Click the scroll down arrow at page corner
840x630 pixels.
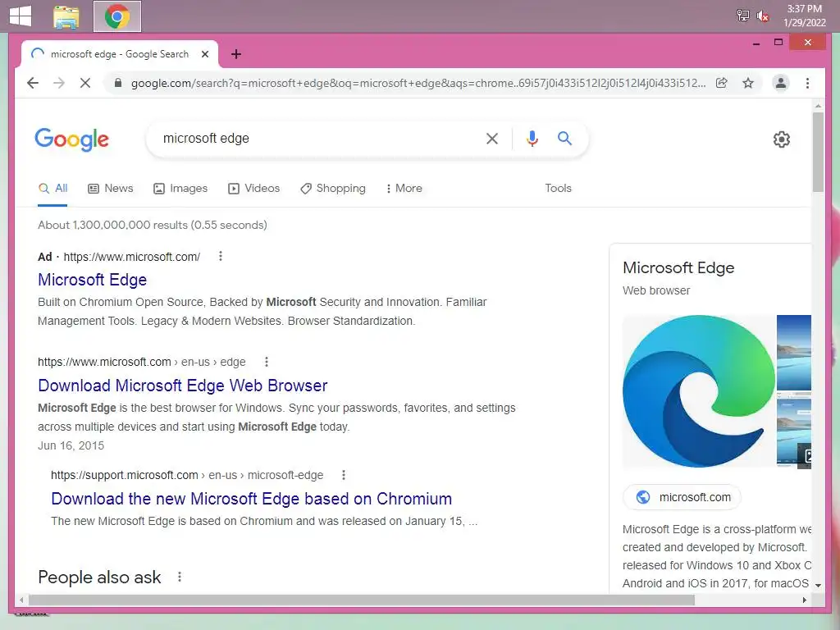tap(818, 585)
